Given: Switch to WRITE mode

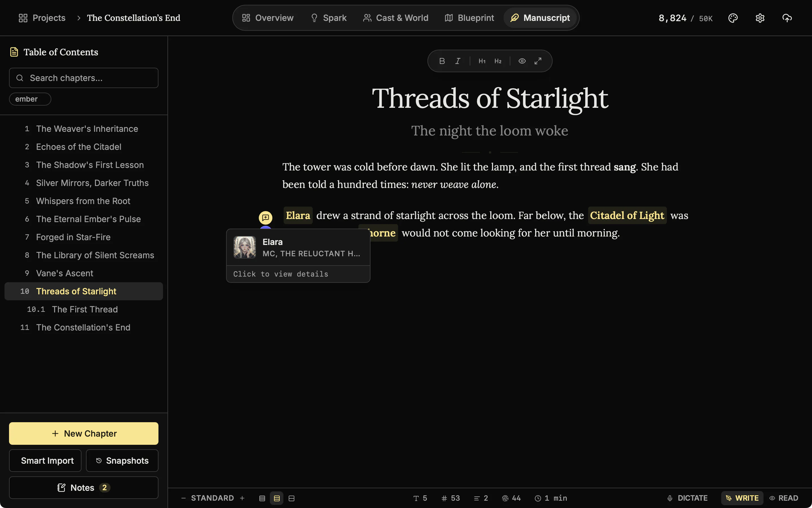Looking at the screenshot, I should (x=742, y=498).
